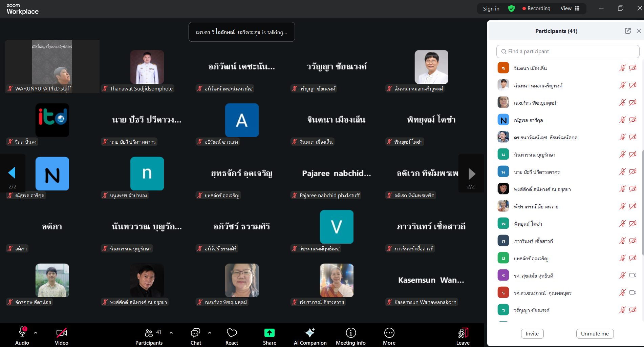Click the Leave meeting icon
644x347 pixels.
[x=463, y=333]
